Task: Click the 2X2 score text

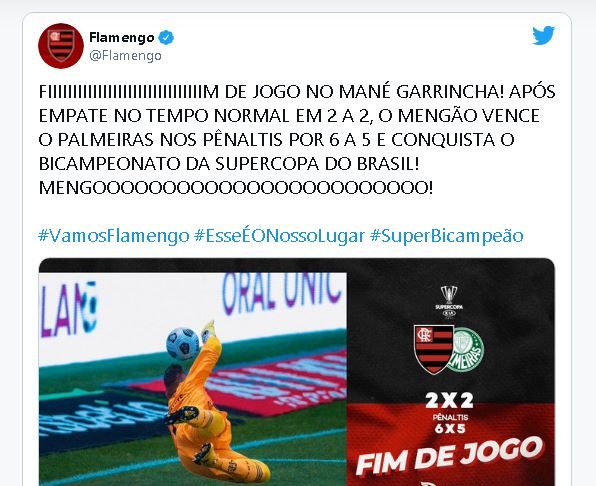Action: coord(449,400)
